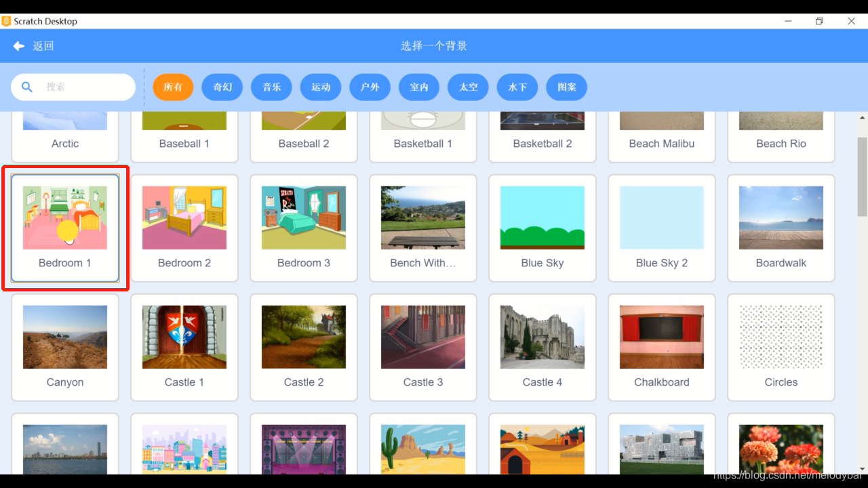Select the 户外 category filter
Image resolution: width=868 pixels, height=488 pixels.
tap(370, 87)
